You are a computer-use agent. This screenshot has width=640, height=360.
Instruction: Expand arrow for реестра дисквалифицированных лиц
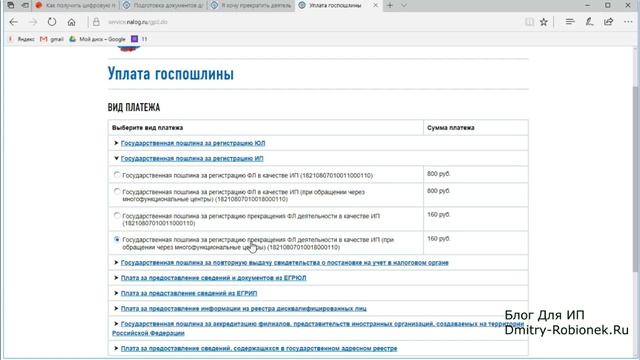(x=116, y=309)
